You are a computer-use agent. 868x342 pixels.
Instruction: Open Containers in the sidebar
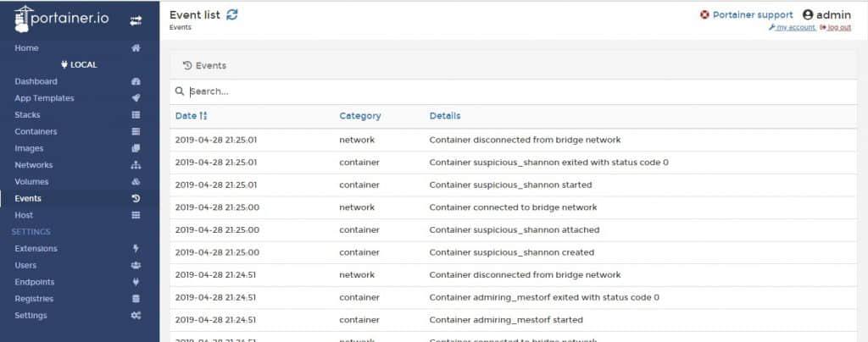(36, 131)
